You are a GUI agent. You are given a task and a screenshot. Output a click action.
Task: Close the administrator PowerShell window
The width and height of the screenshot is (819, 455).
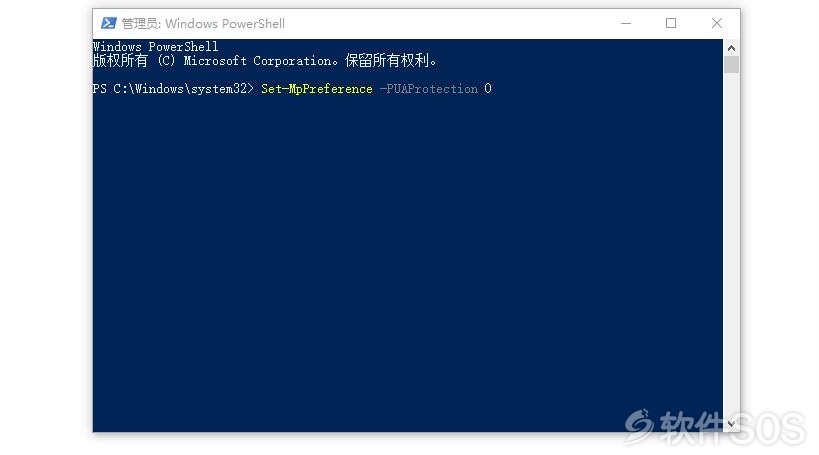click(717, 24)
